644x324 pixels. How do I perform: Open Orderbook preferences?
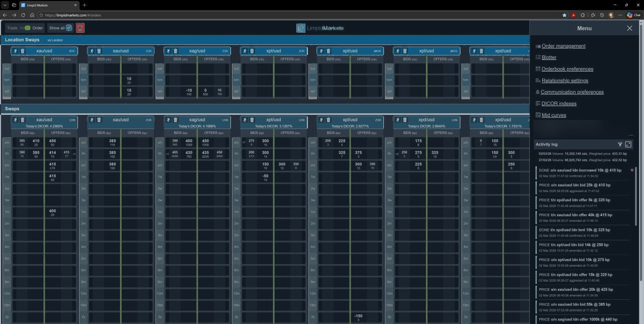567,69
